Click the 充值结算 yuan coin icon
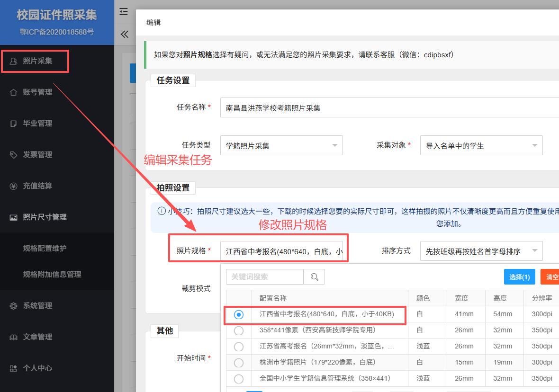 13,186
